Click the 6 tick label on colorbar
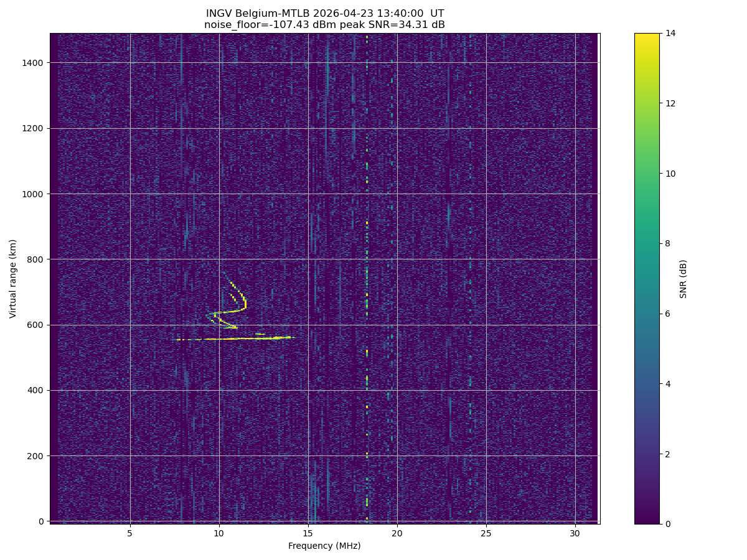The image size is (747, 560). (x=669, y=314)
